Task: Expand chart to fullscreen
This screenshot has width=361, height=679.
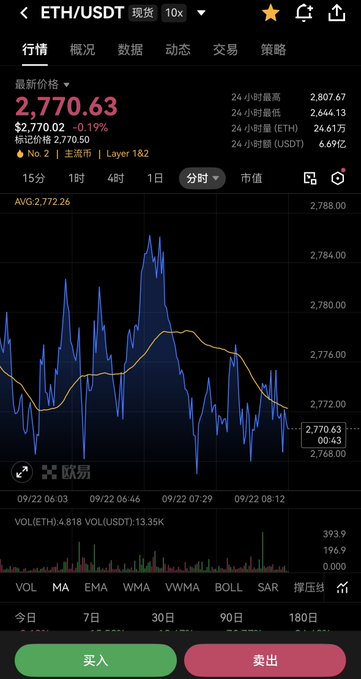Action: [x=22, y=472]
